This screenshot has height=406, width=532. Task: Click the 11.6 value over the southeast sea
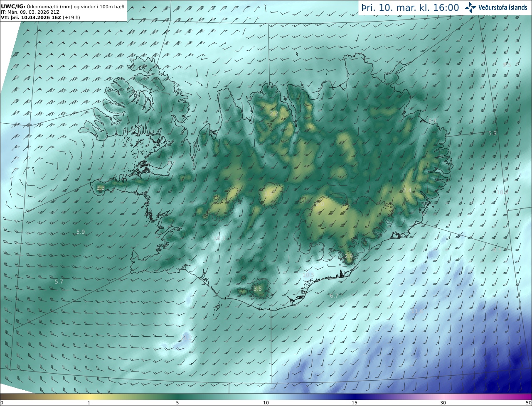417,311
